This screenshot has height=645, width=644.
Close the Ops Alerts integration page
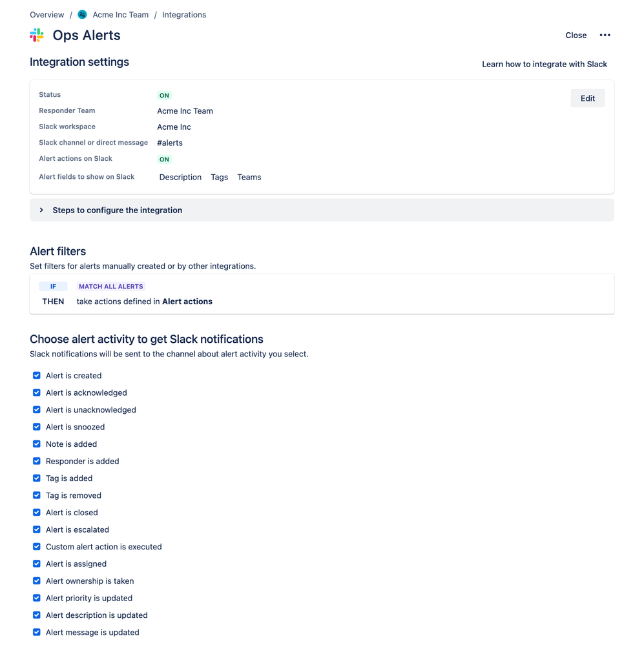[x=576, y=36]
